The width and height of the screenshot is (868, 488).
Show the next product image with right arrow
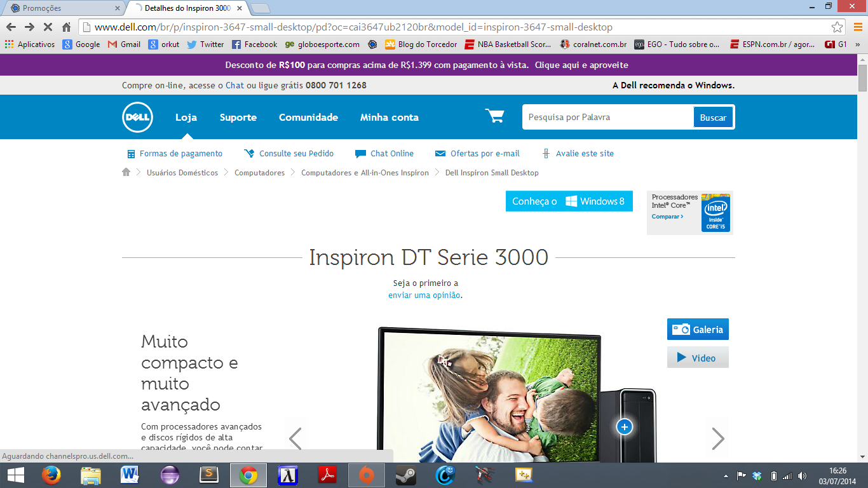(x=718, y=438)
